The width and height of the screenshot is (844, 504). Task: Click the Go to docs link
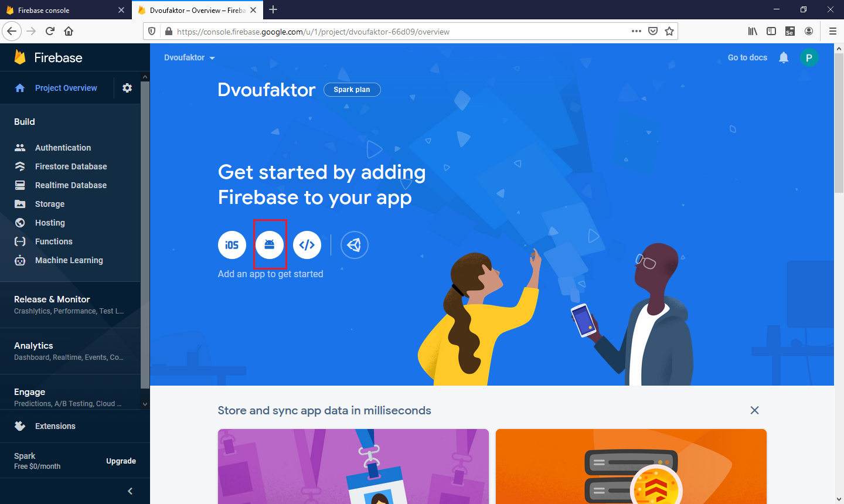pos(747,57)
